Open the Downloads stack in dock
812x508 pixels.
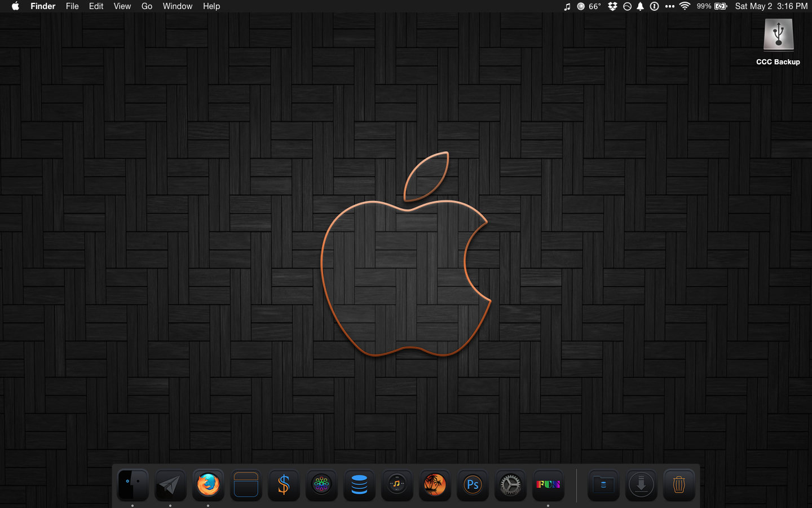[641, 484]
